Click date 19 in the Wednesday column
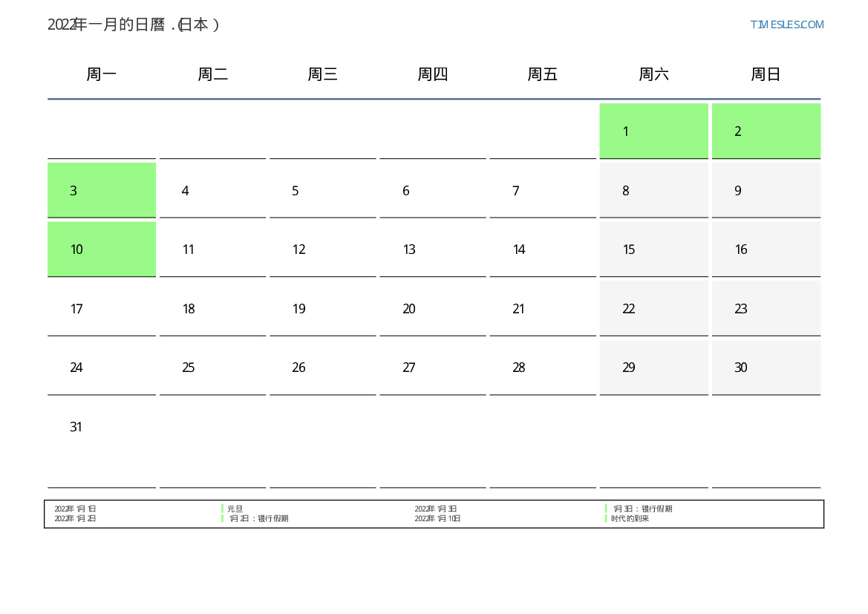Screen dimensions: 868x614 322,309
